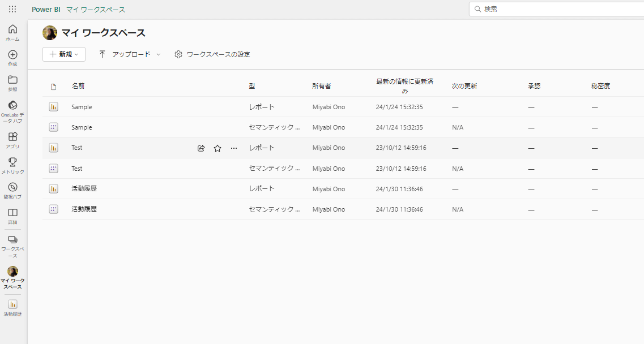This screenshot has height=344, width=644.
Task: Open the 活動履歴 semantic model name link
Action: [84, 209]
